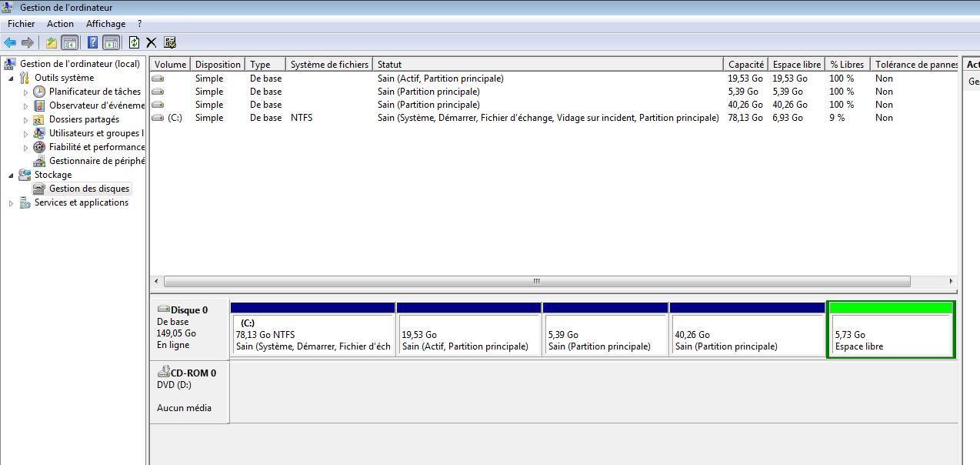Click the Dossiers partagés folder icon

[x=39, y=119]
